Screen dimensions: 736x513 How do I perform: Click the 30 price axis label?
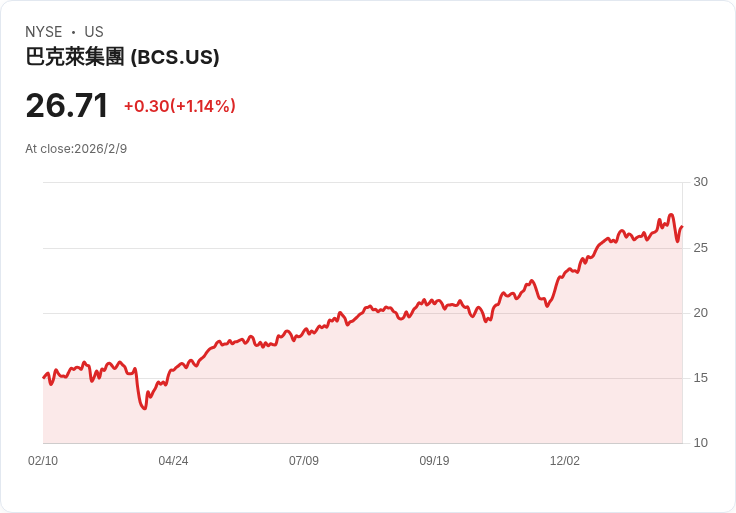click(x=700, y=182)
